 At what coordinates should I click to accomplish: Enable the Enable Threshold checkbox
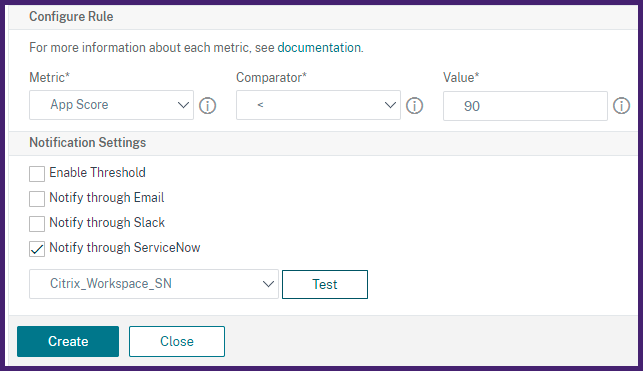tap(37, 173)
